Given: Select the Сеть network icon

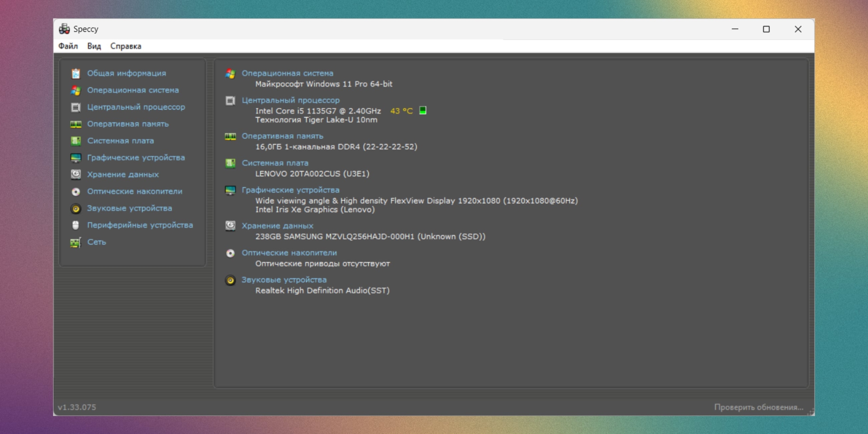Looking at the screenshot, I should 76,242.
